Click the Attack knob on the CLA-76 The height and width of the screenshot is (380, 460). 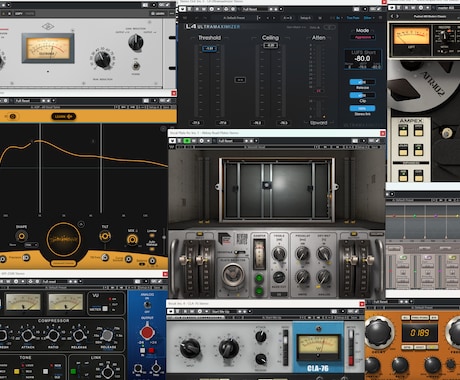[x=260, y=336]
